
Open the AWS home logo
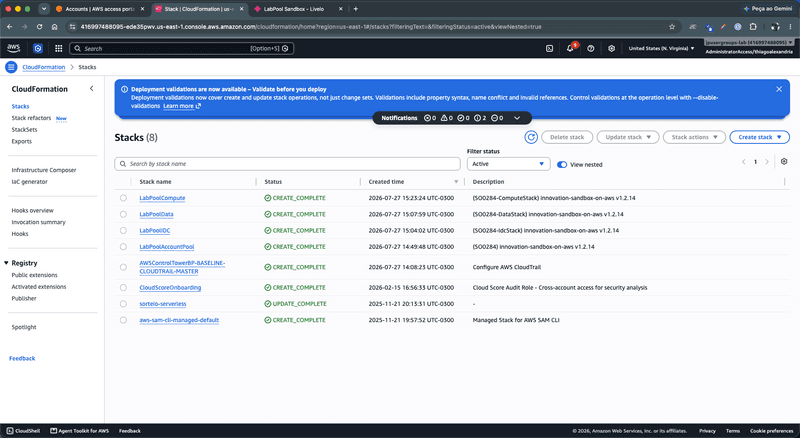pos(13,48)
